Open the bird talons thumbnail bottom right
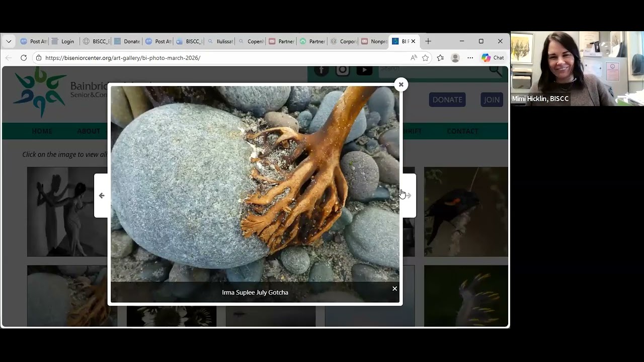Image resolution: width=644 pixels, height=362 pixels. 466,296
